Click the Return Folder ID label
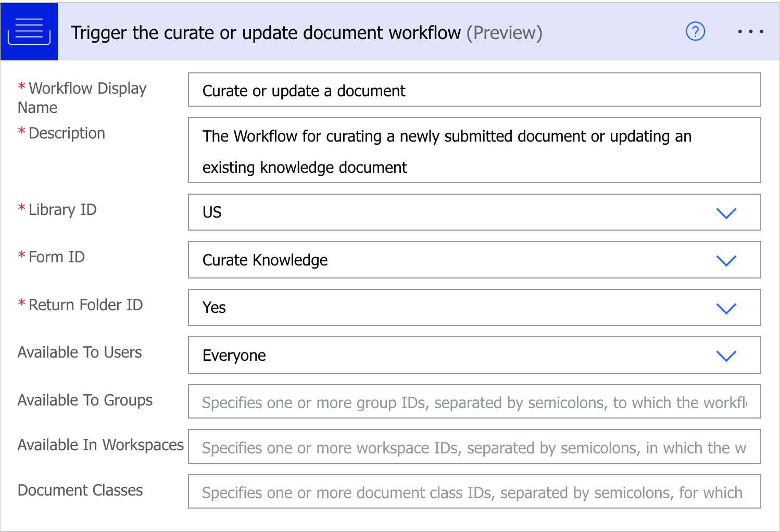Screen dimensions: 780x532 pyautogui.click(x=85, y=305)
